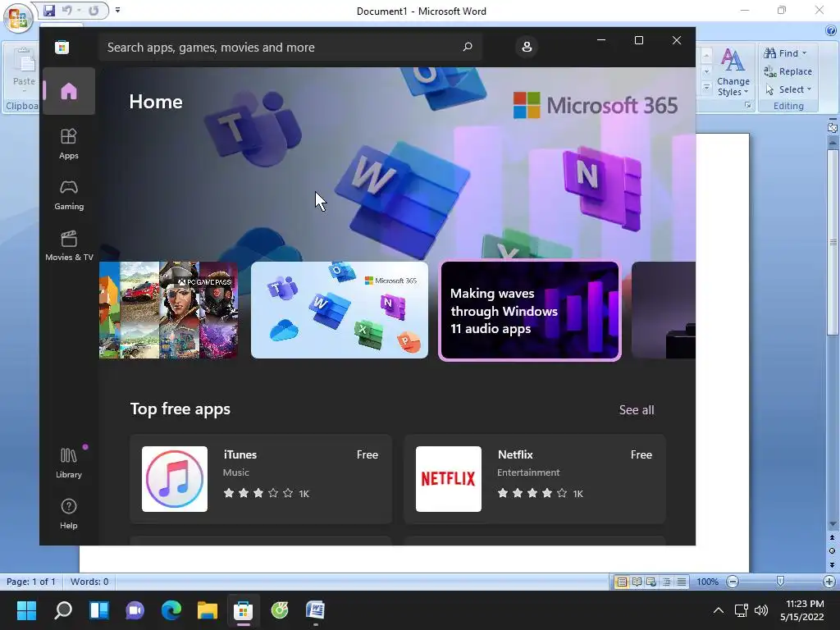The width and height of the screenshot is (840, 630).
Task: Open the Library in the Store sidebar
Action: coord(69,463)
